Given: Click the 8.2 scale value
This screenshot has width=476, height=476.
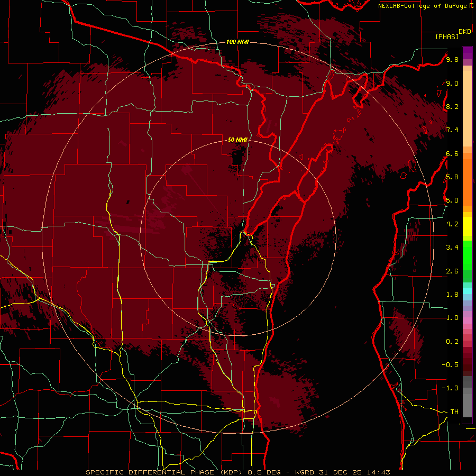Looking at the screenshot, I should click(452, 106).
